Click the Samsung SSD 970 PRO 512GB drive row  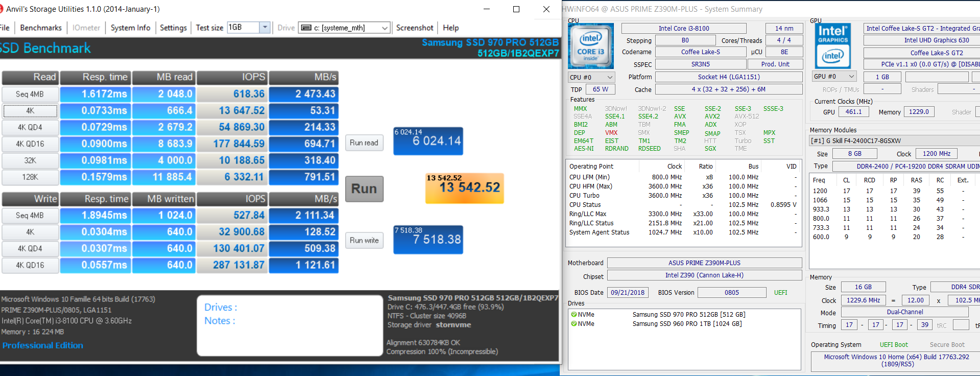(x=685, y=315)
